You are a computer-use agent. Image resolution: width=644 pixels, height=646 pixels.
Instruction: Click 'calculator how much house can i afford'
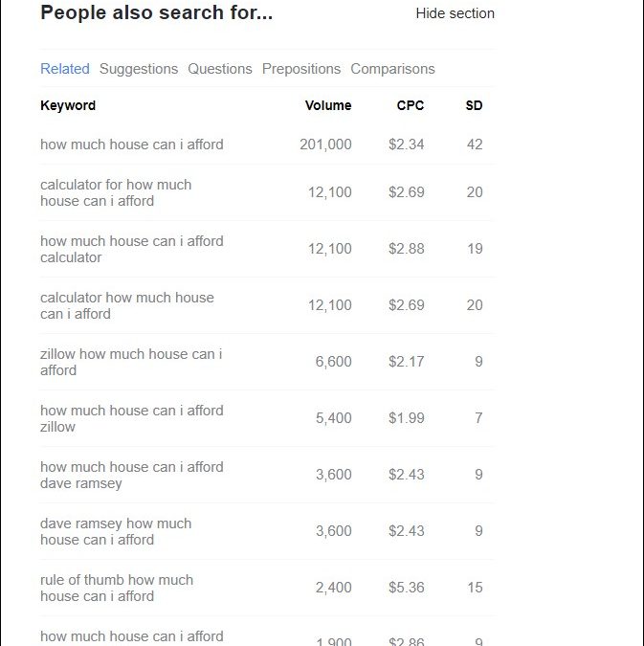[127, 305]
